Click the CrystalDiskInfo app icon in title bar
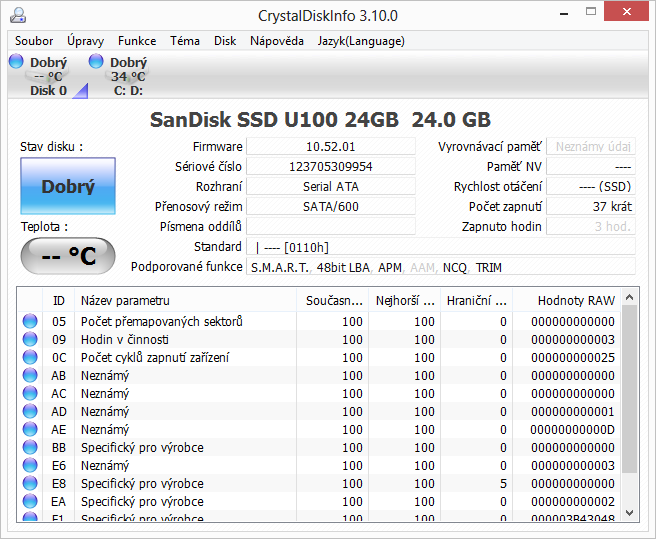Viewport: 656px width, 539px height. [x=19, y=15]
